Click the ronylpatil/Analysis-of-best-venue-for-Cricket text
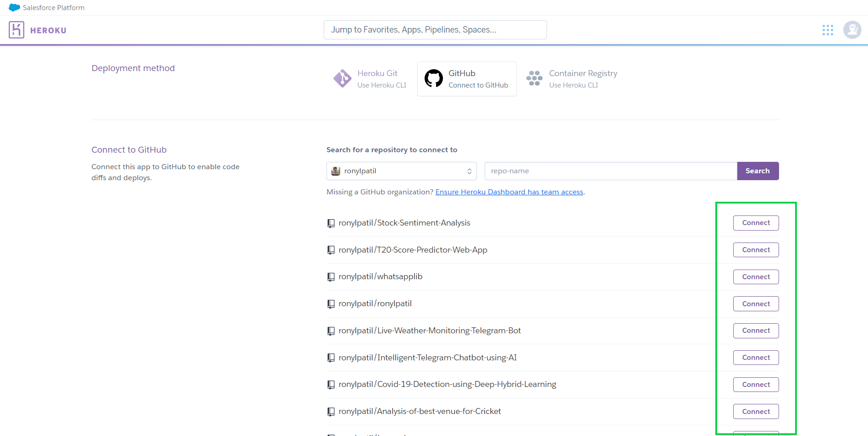The height and width of the screenshot is (436, 868). coord(420,411)
